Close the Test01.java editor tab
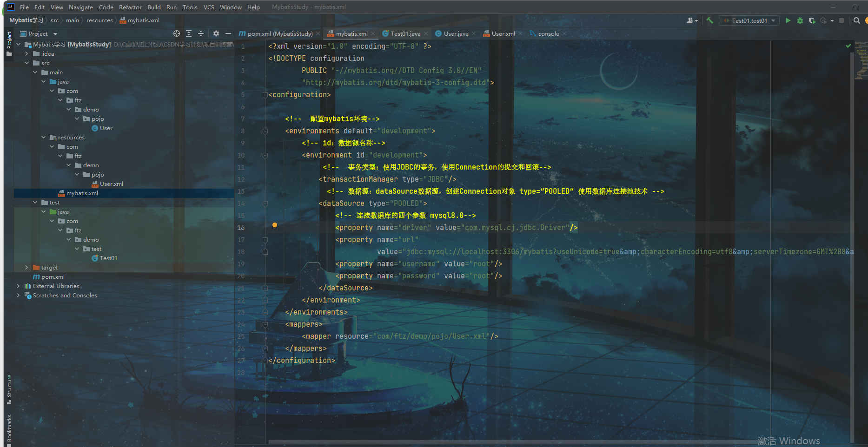 click(x=426, y=33)
